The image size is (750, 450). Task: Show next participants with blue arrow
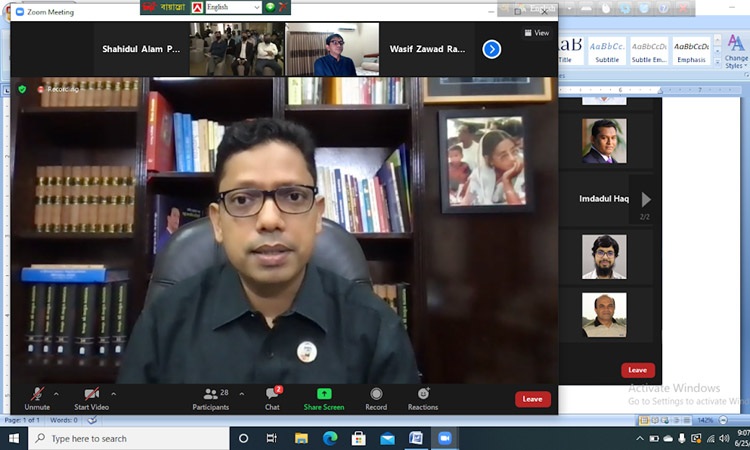tap(492, 49)
